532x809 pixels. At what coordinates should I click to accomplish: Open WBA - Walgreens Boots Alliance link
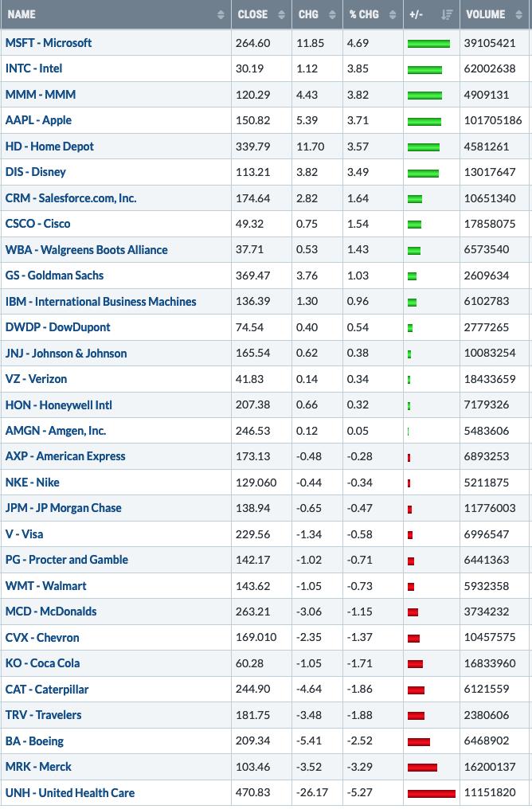pos(86,250)
